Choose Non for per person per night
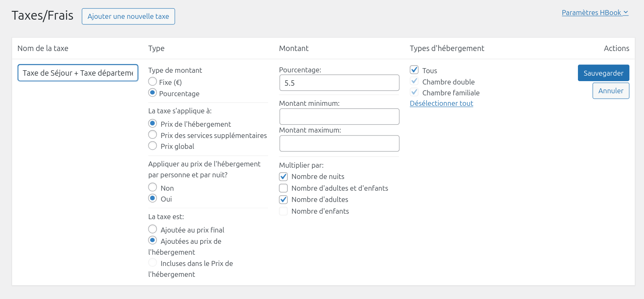The width and height of the screenshot is (644, 299). click(x=153, y=188)
